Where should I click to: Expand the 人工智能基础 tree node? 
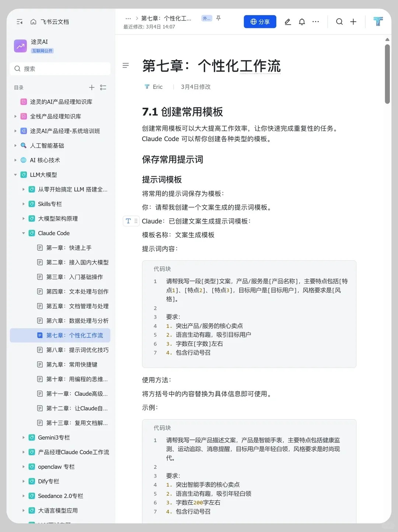(x=15, y=146)
